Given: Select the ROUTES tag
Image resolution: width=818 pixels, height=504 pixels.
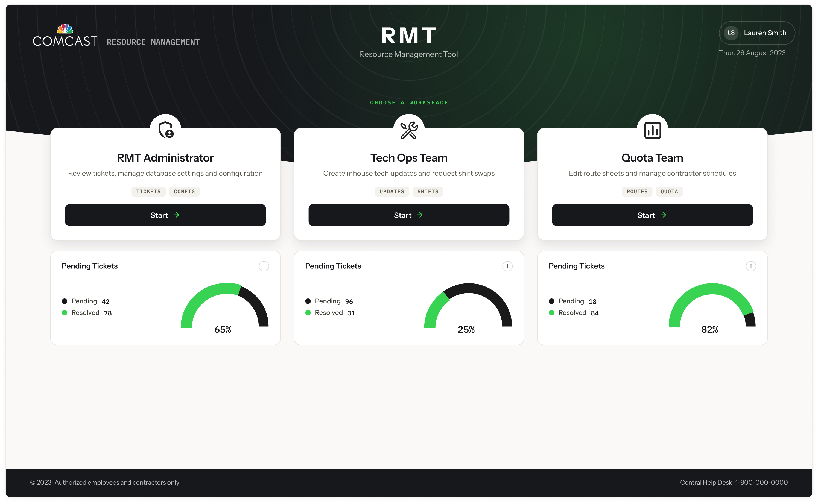Looking at the screenshot, I should tap(637, 191).
